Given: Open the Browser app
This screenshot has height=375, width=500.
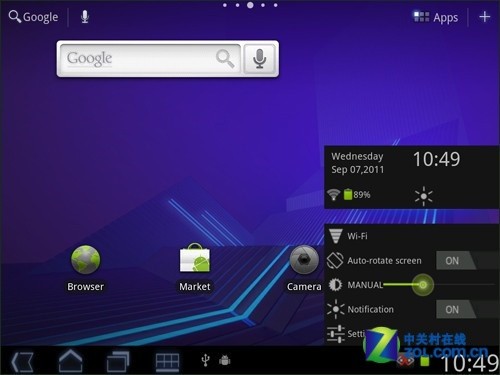Looking at the screenshot, I should tap(86, 268).
